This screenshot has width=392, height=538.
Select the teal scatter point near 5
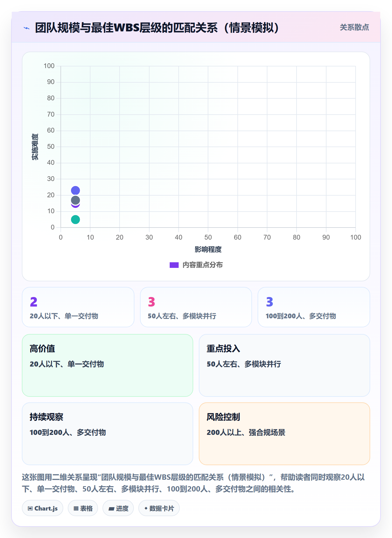[75, 219]
